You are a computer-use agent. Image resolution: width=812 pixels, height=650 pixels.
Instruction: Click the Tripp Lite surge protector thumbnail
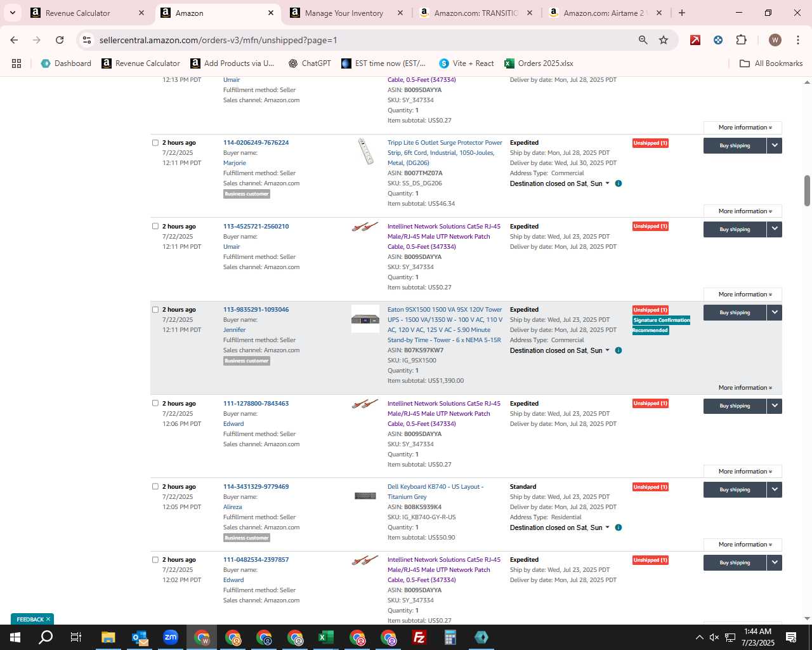click(x=365, y=151)
